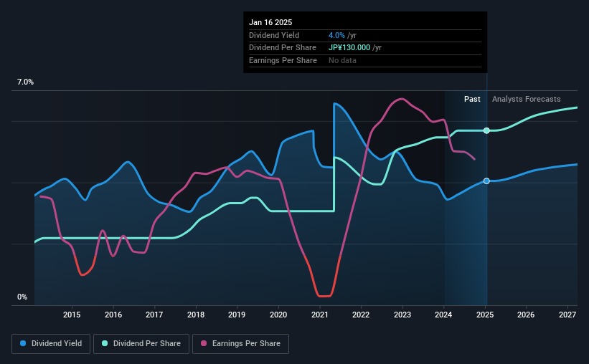
Task: Click the 2019 x-axis label
Action: click(x=237, y=315)
